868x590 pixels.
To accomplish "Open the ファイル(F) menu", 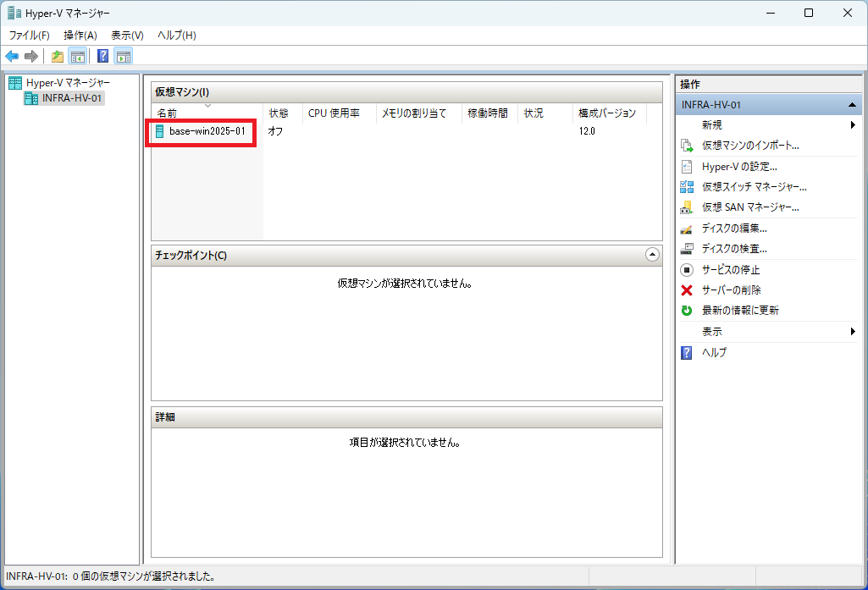I will [30, 36].
